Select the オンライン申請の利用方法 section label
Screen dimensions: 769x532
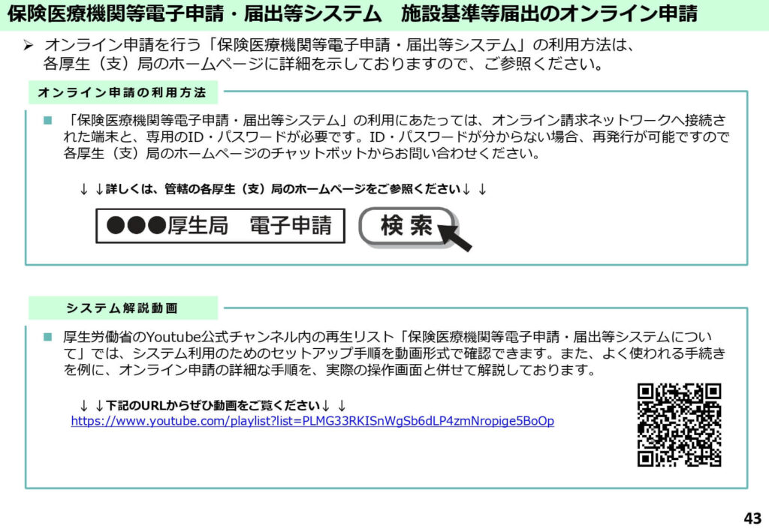click(122, 93)
